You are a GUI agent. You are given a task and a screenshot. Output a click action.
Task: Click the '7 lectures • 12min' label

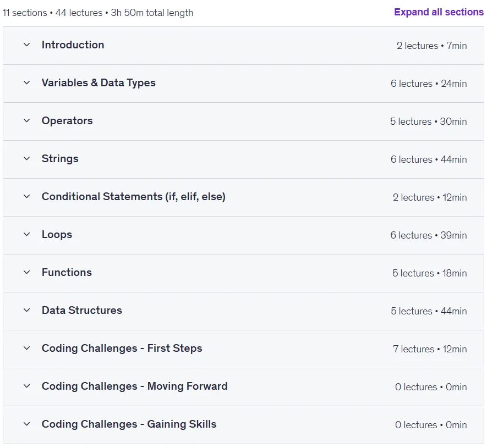[430, 349]
